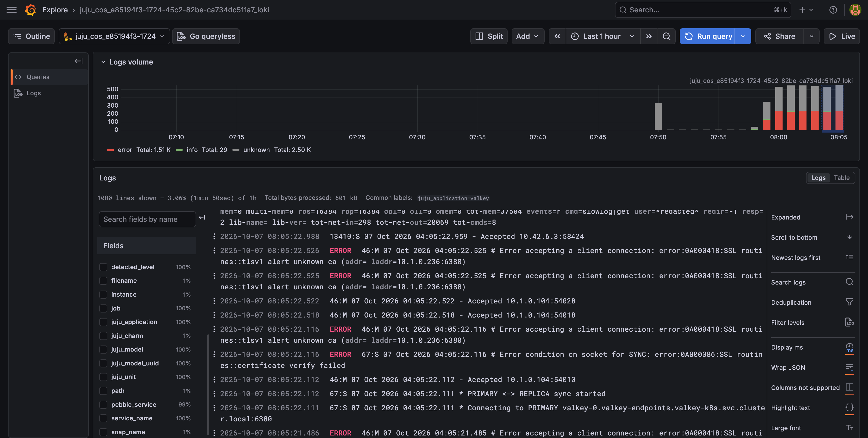The height and width of the screenshot is (438, 868).
Task: Check the instance field
Action: [103, 294]
